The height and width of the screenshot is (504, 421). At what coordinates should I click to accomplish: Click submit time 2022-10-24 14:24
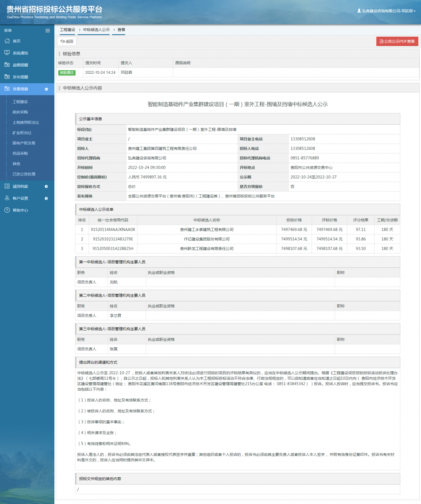pos(100,72)
